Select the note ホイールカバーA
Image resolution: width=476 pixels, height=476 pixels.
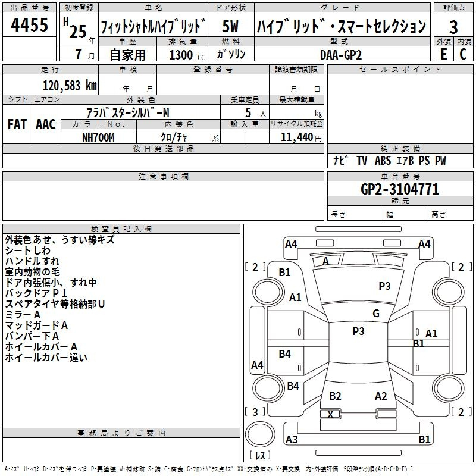pos(41,347)
